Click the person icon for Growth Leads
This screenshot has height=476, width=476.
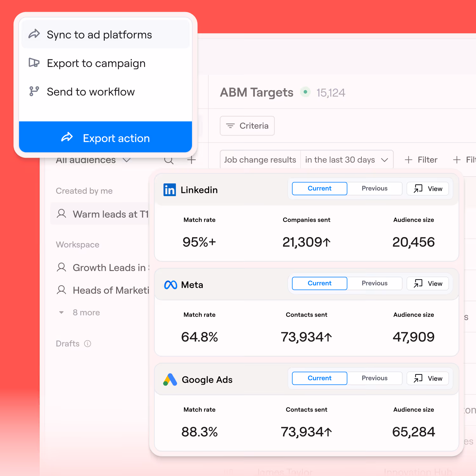point(62,268)
